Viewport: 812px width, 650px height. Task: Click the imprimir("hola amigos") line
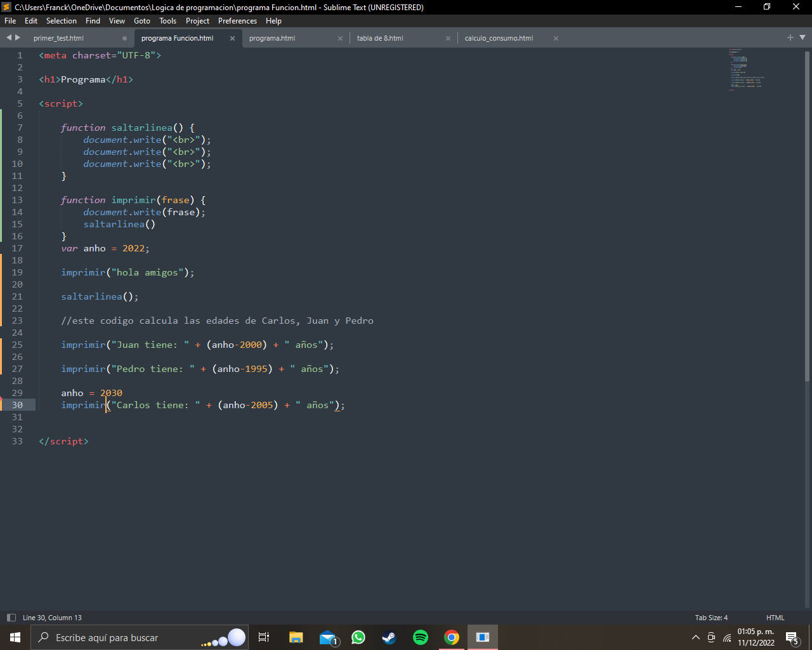point(128,272)
